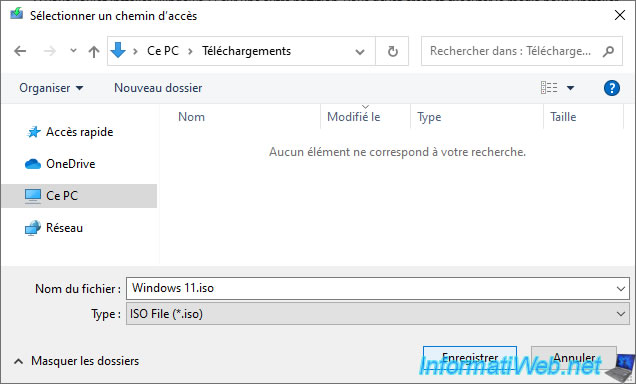
Task: Select Ce PC in the address breadcrumb
Action: (x=163, y=51)
